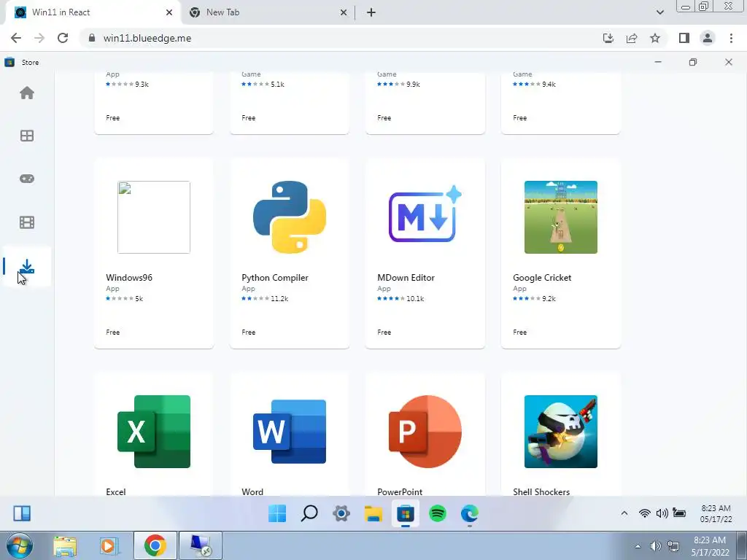Close the Win11 in React tab
The height and width of the screenshot is (560, 747).
click(x=169, y=12)
